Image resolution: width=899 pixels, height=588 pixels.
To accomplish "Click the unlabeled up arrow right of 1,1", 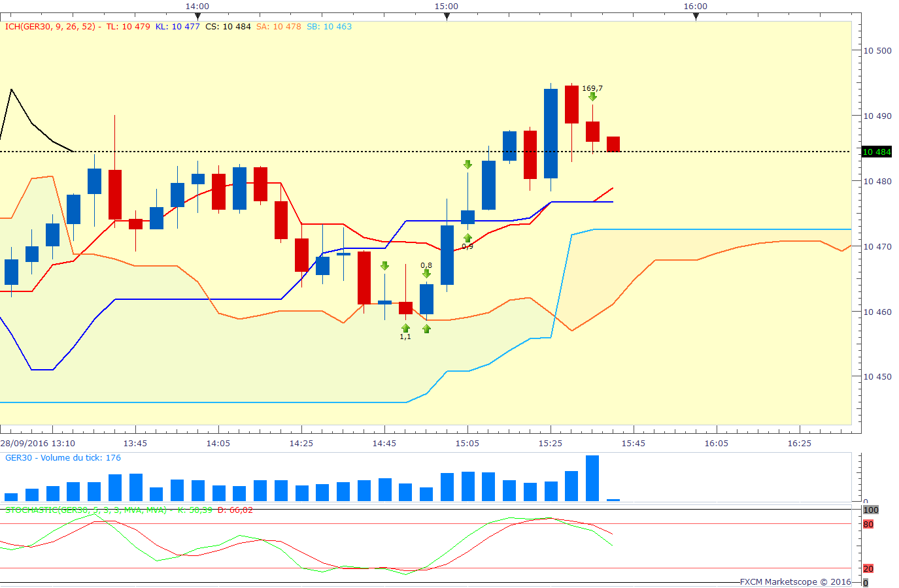I will pos(426,329).
